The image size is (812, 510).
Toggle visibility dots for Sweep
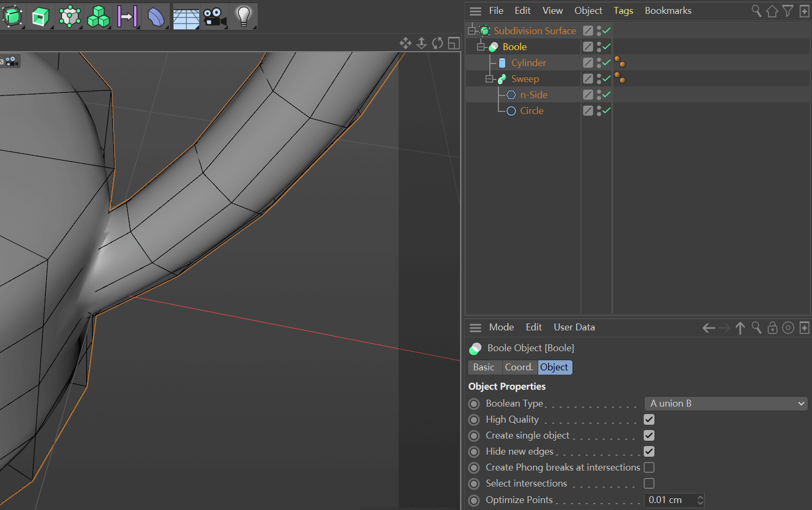(x=599, y=78)
